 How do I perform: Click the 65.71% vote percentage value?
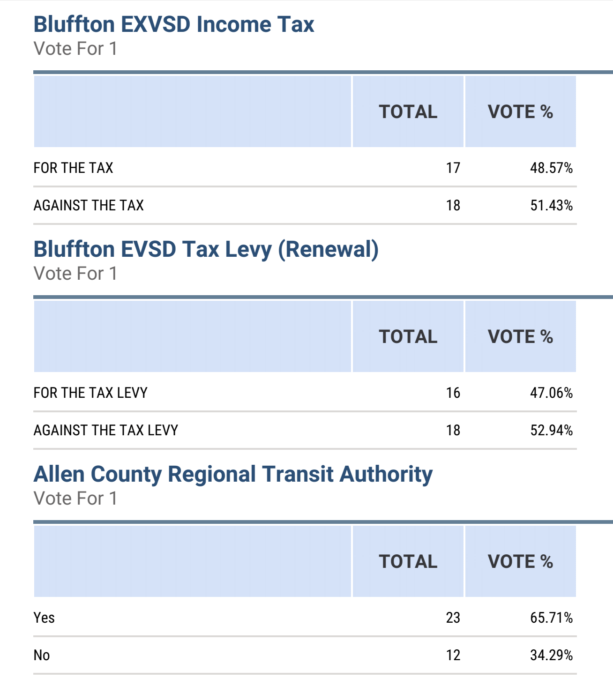click(x=552, y=618)
